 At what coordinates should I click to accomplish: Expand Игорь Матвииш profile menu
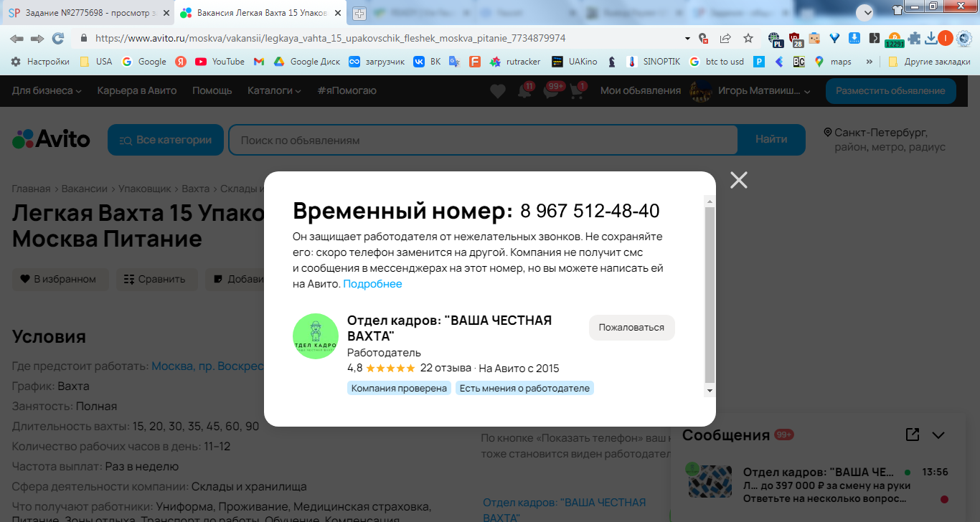750,91
